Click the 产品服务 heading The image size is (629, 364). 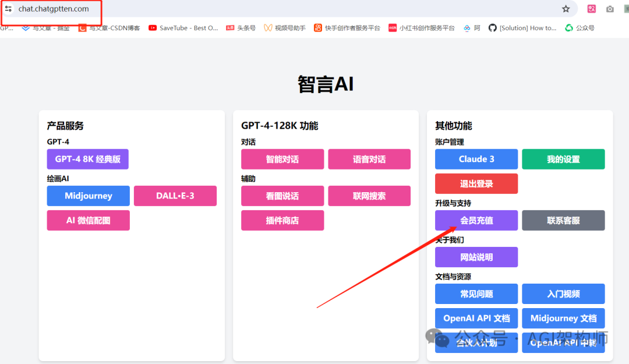pyautogui.click(x=65, y=126)
